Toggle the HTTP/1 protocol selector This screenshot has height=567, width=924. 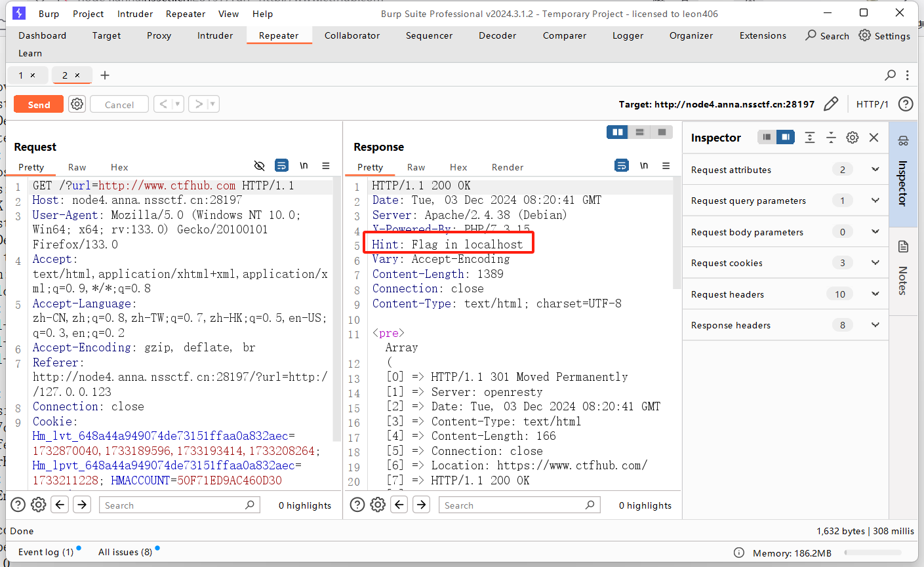872,104
